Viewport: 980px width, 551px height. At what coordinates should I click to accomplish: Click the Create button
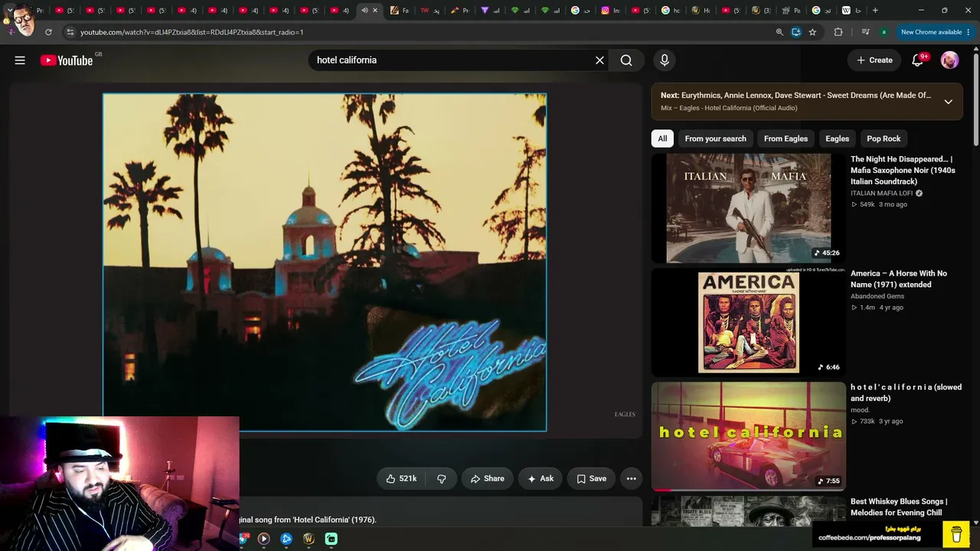(874, 60)
